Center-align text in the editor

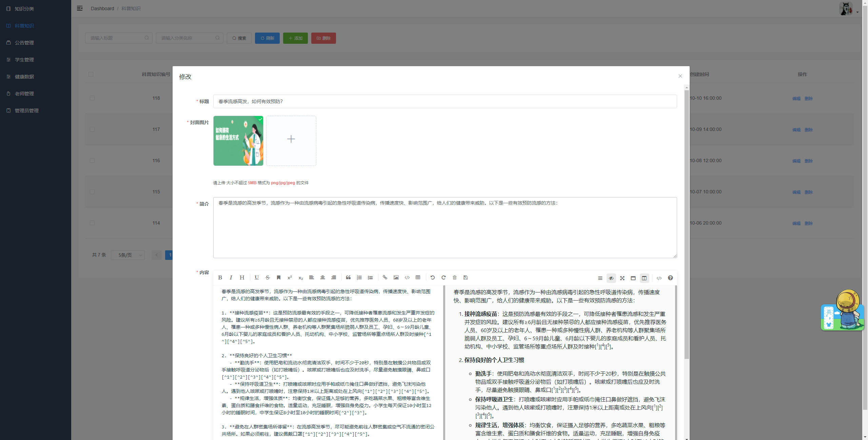(x=322, y=278)
